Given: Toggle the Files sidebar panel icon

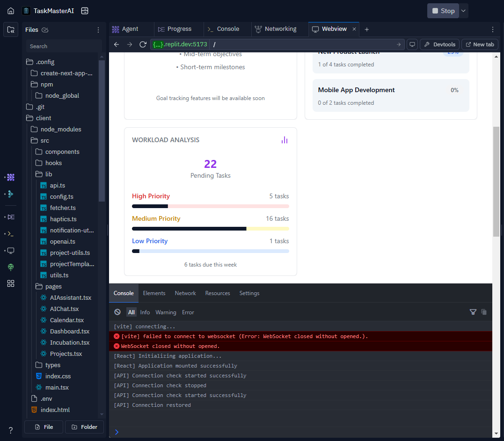Looking at the screenshot, I should (11, 30).
